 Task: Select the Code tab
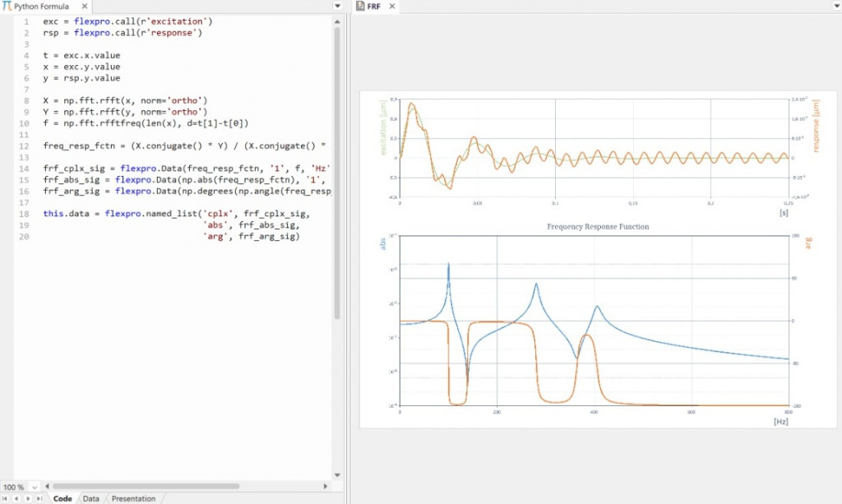62,498
